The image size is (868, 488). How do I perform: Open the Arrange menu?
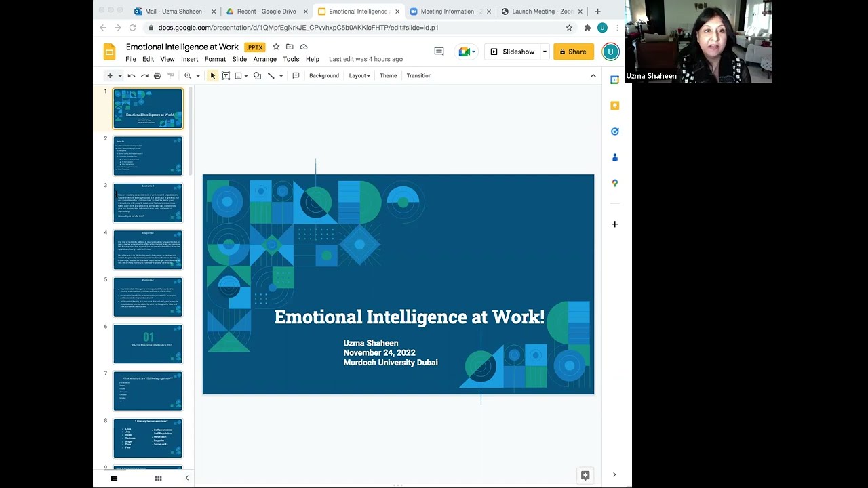click(265, 59)
